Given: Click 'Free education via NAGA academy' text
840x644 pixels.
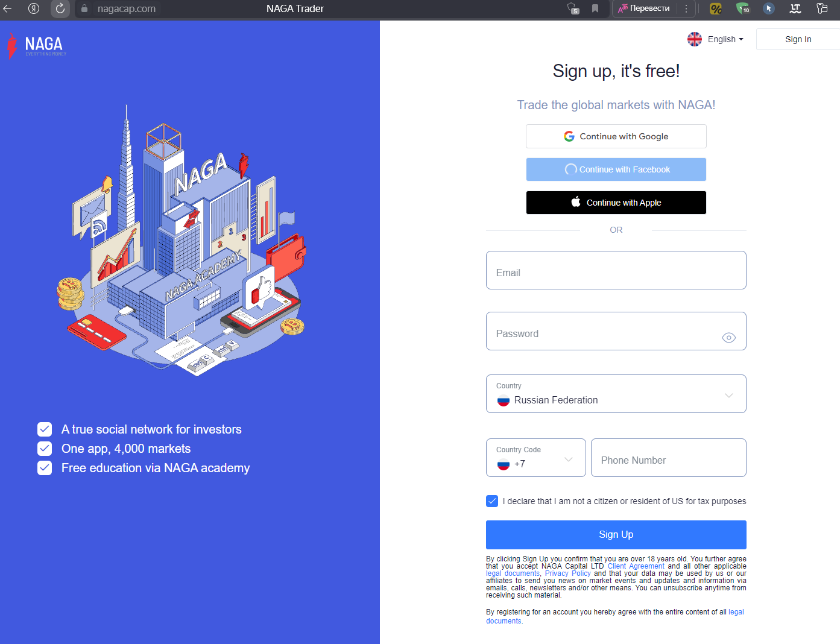Looking at the screenshot, I should pyautogui.click(x=156, y=468).
